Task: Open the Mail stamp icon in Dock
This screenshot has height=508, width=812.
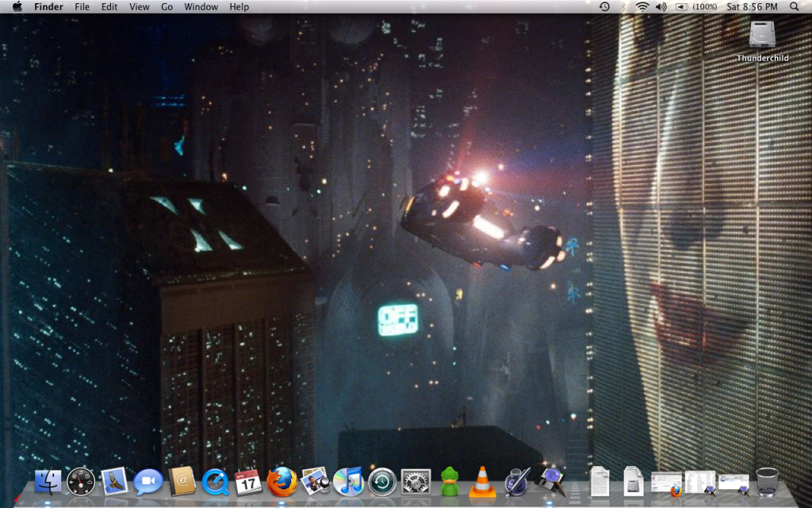Action: [114, 481]
